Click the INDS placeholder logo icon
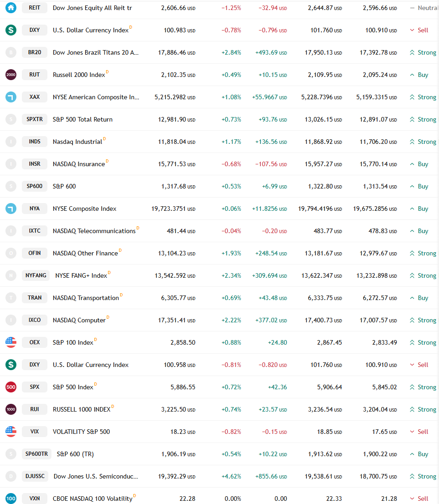439x504 pixels. [x=11, y=142]
